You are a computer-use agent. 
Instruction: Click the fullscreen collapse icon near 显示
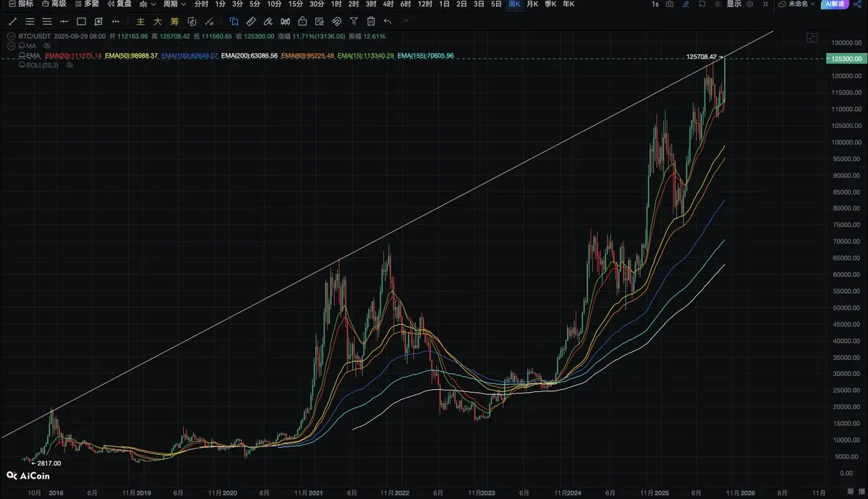[765, 4]
